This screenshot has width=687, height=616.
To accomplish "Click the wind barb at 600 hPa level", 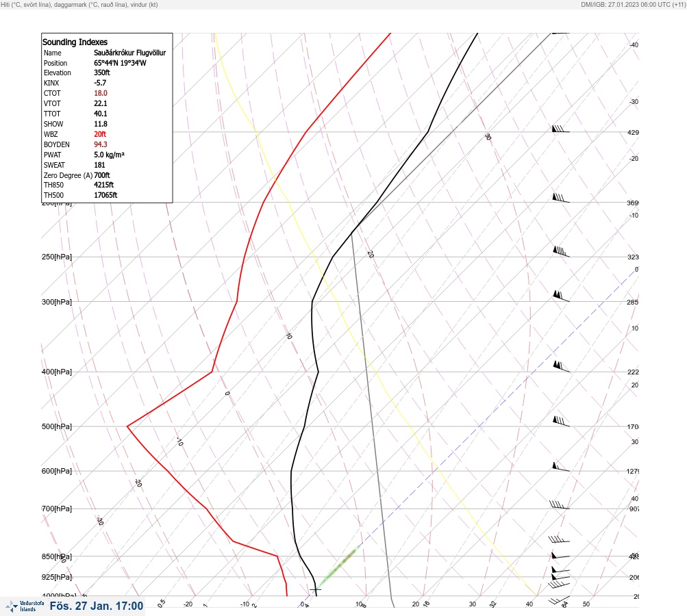I will (561, 467).
